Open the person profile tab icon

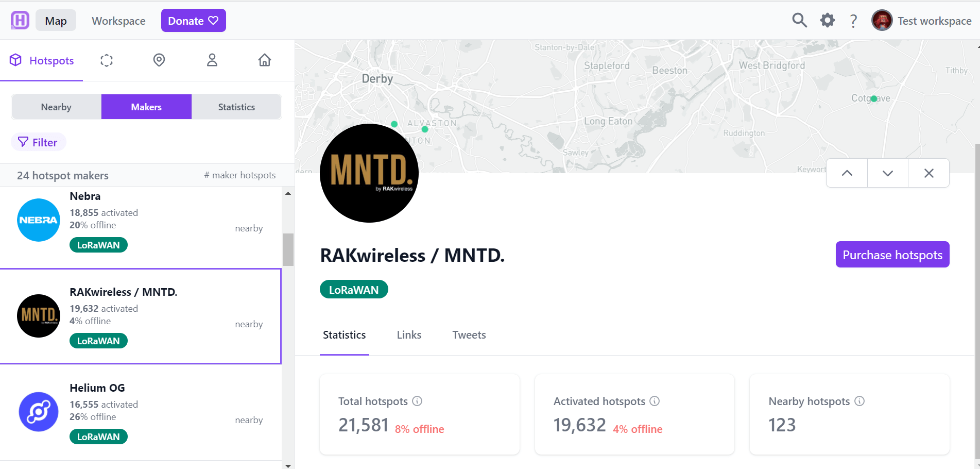(x=212, y=60)
